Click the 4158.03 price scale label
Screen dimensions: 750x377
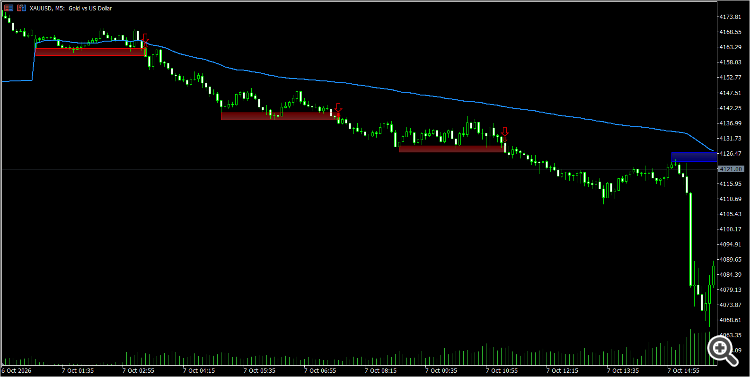click(730, 62)
